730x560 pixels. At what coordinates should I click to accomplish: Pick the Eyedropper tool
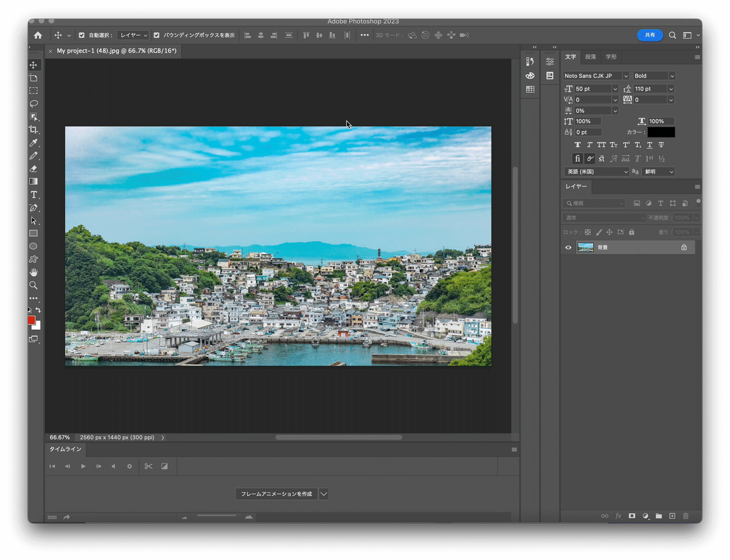pos(33,143)
